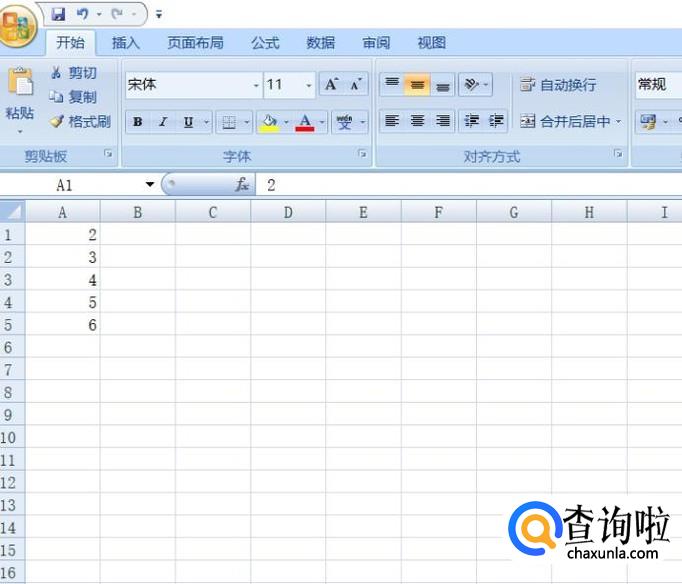Open the font color dropdown arrow
This screenshot has height=584, width=682.
click(322, 122)
